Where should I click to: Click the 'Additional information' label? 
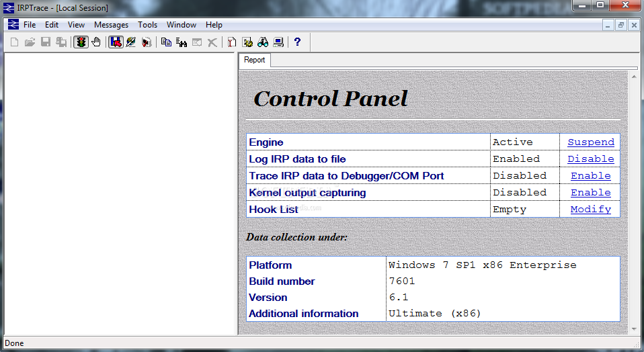(x=304, y=314)
